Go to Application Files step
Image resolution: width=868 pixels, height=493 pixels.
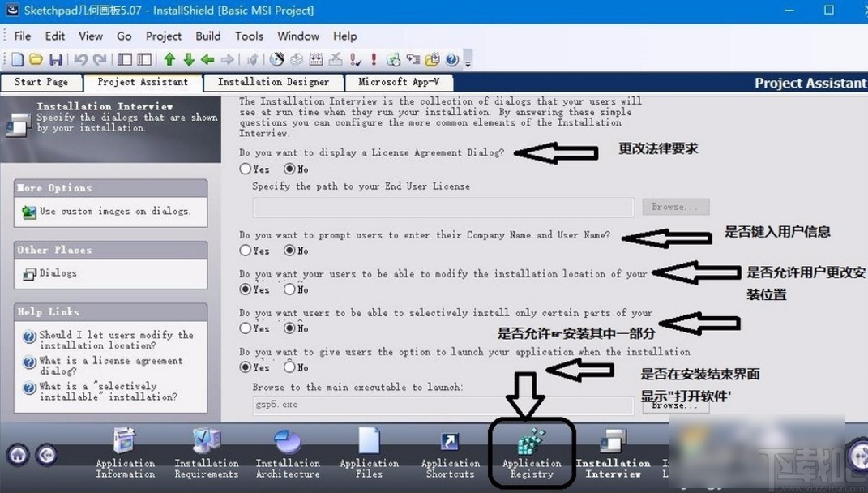click(x=370, y=452)
